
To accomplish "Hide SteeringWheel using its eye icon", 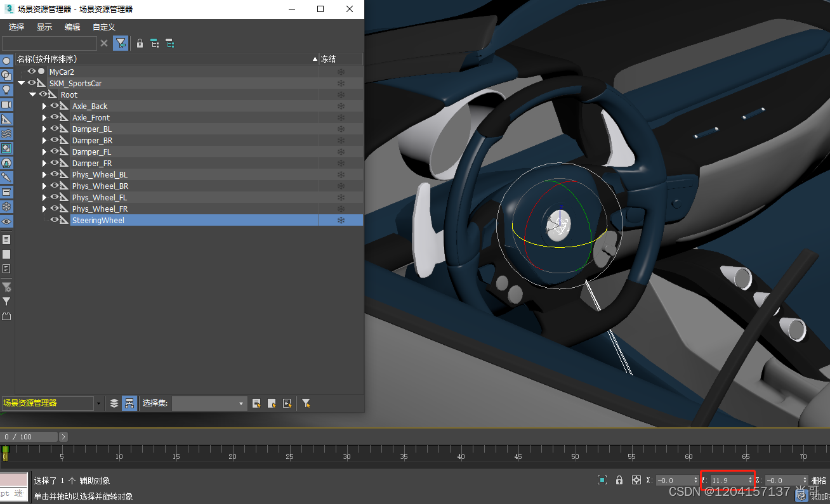I will (x=55, y=220).
